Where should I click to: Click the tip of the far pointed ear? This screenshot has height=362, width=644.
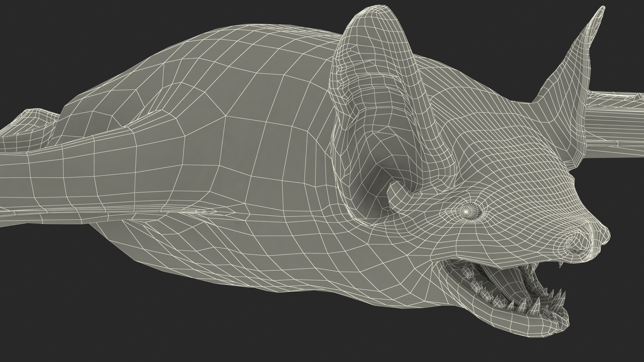coord(602,9)
